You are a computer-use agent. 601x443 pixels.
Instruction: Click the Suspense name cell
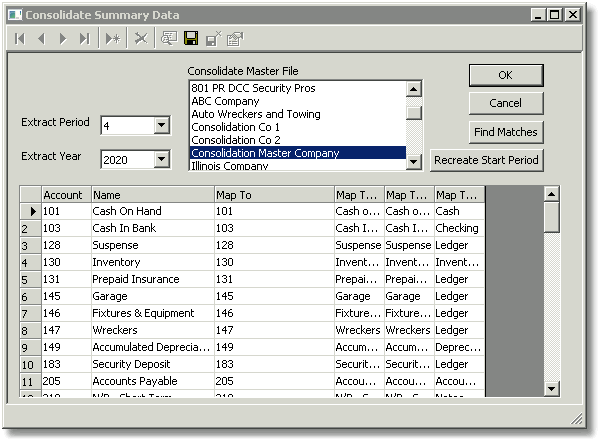pyautogui.click(x=153, y=245)
